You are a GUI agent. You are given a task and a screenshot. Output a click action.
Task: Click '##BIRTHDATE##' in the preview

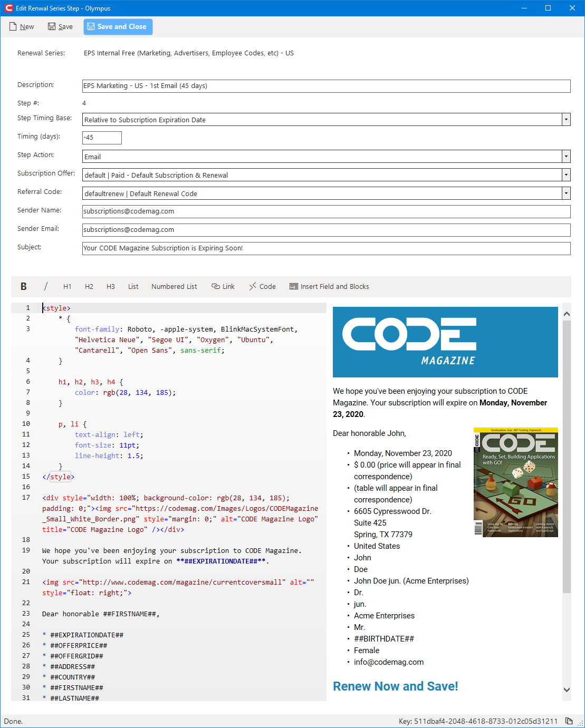[384, 639]
